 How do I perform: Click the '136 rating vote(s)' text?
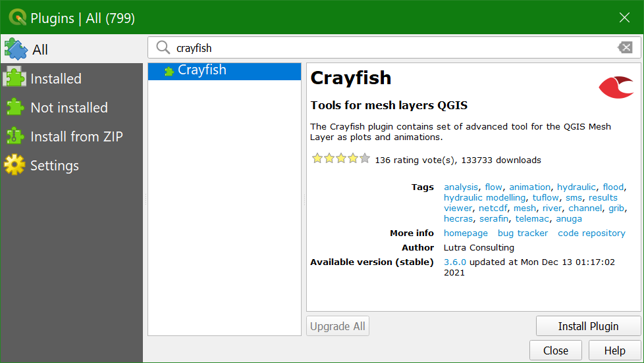click(x=414, y=160)
